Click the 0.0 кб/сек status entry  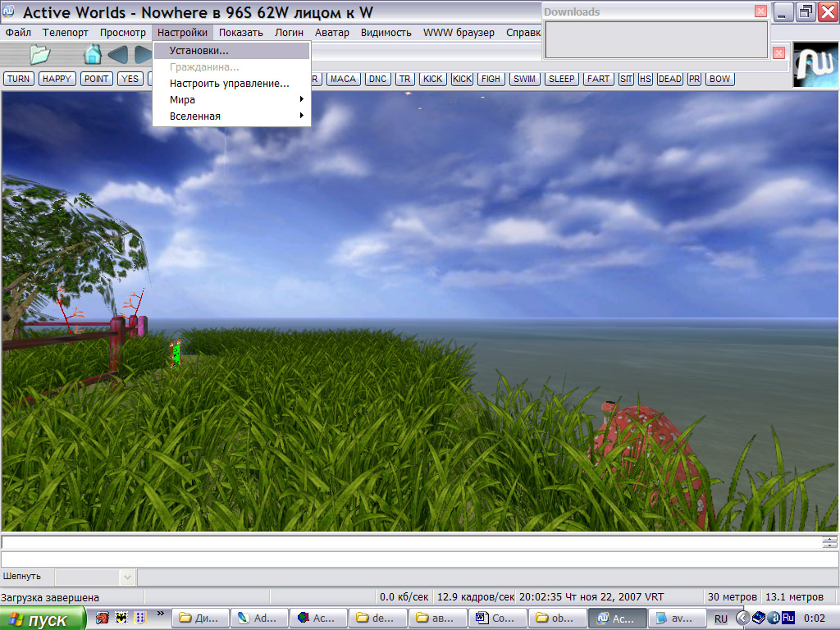tap(404, 597)
